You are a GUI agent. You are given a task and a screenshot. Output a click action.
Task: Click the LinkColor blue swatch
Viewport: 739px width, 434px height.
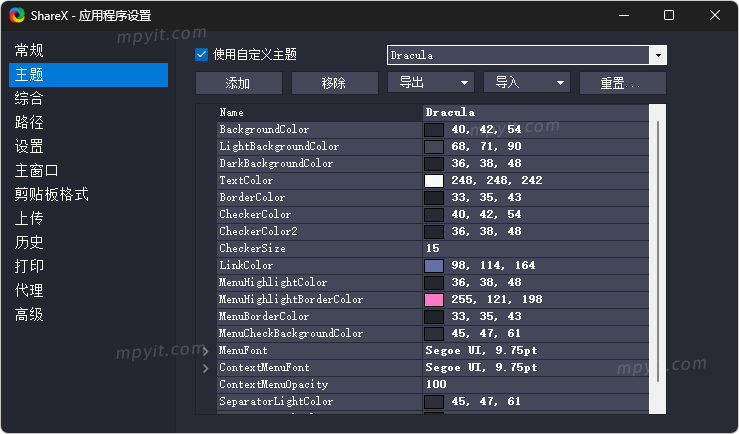pos(434,266)
